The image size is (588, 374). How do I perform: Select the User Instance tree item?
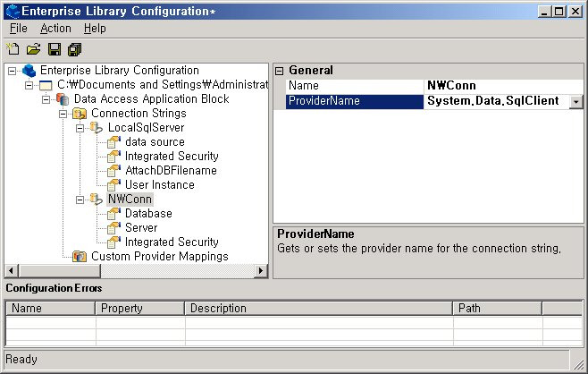(x=160, y=184)
